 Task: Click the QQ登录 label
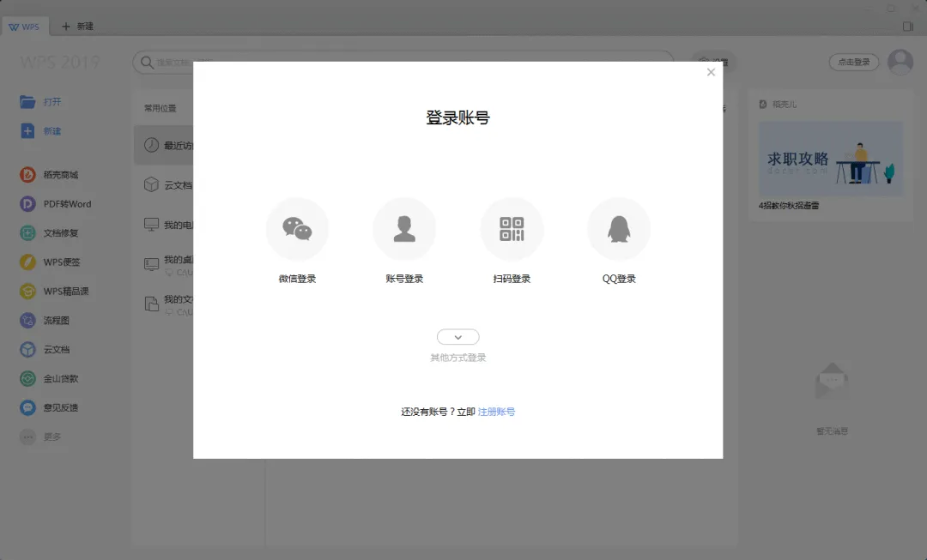(x=619, y=279)
